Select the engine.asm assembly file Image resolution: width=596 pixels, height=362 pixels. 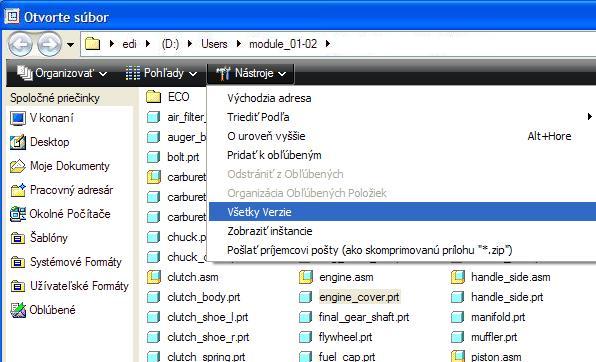tap(336, 277)
